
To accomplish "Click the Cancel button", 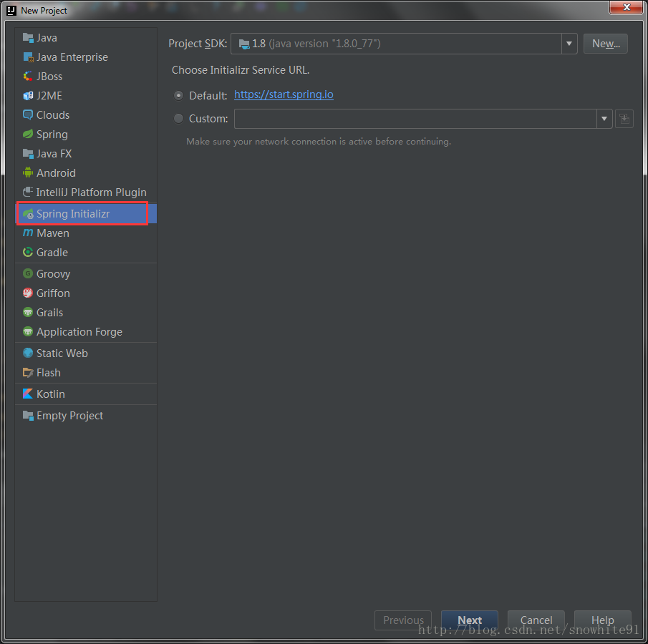I will (x=536, y=620).
